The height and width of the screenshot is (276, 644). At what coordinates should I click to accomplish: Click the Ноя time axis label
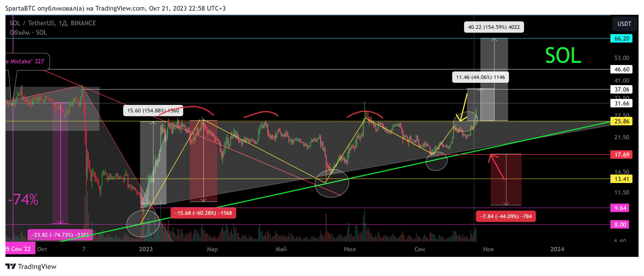pyautogui.click(x=488, y=249)
